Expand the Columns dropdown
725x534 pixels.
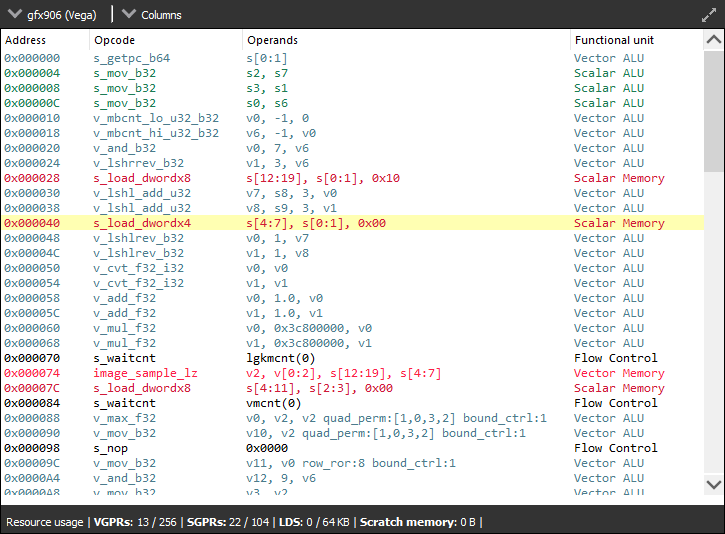153,15
